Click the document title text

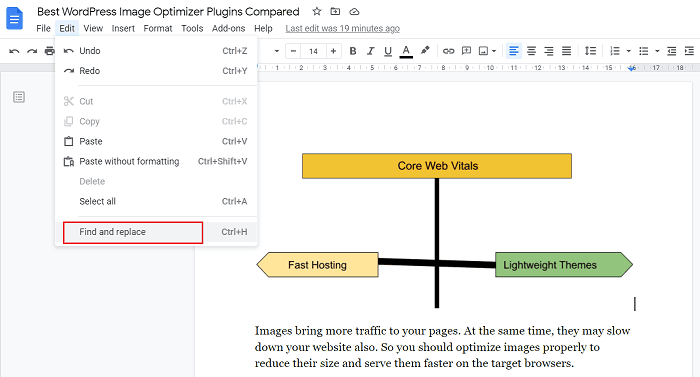(168, 12)
